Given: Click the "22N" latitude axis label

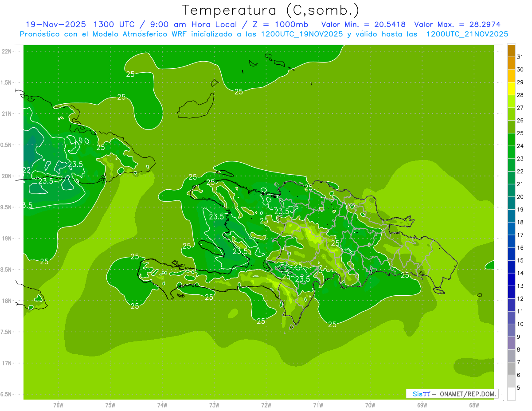Looking at the screenshot, I should (7, 51).
